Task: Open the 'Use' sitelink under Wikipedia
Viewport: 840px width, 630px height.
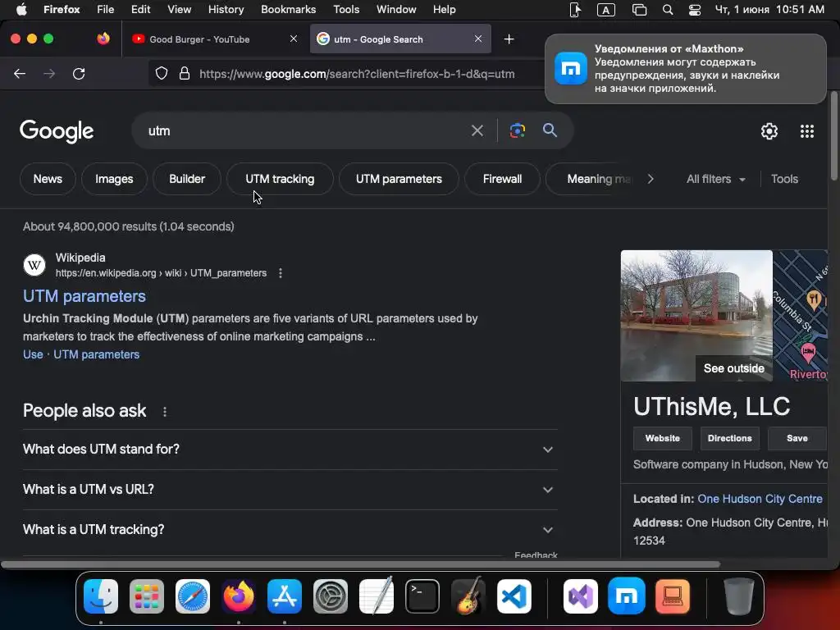Action: [x=33, y=354]
